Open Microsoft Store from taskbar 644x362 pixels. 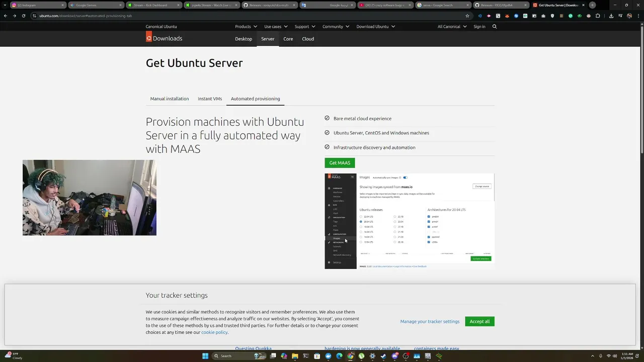pyautogui.click(x=317, y=356)
